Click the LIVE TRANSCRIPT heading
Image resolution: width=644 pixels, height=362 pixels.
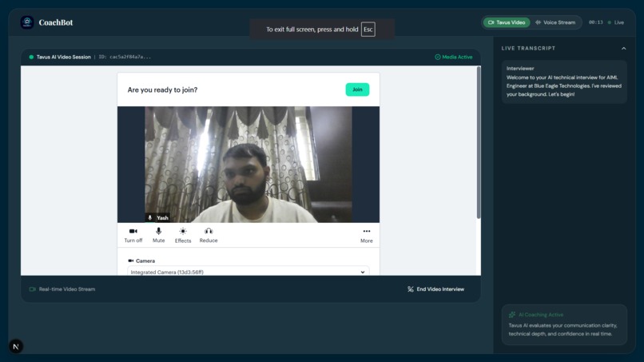point(528,49)
